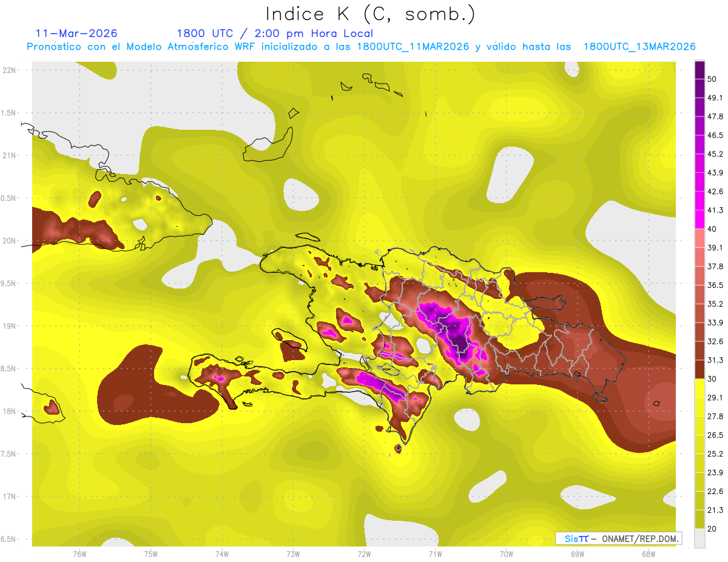The height and width of the screenshot is (562, 728).
Task: Click the colorbar value "49.1"
Action: [715, 98]
